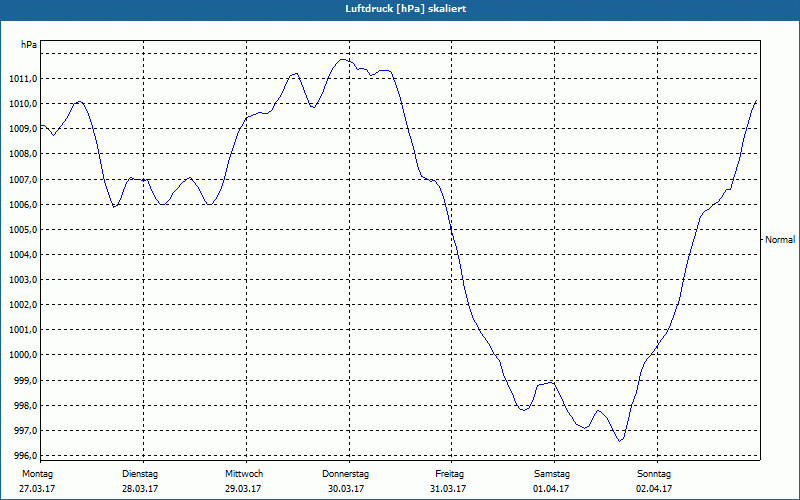Select the 1006,0 axis value
800x500 pixels.
[x=23, y=205]
